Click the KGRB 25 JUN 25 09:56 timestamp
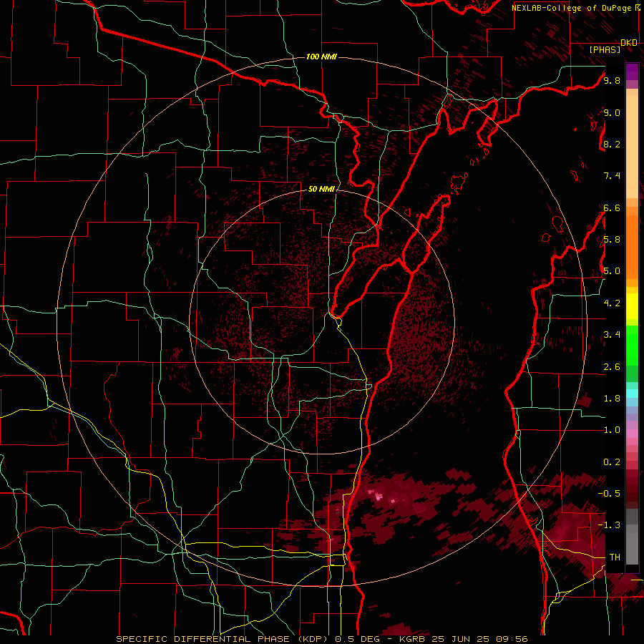Image resolution: width=644 pixels, height=644 pixels. click(463, 639)
